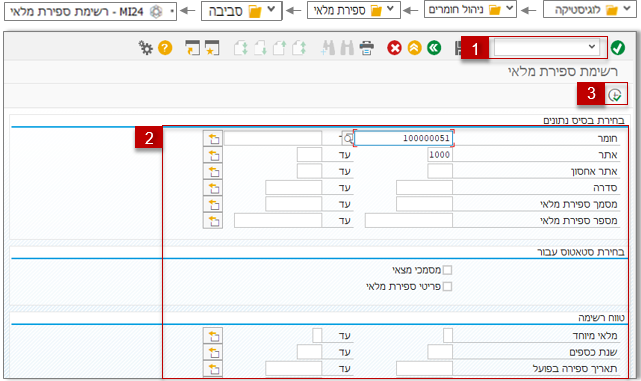Click the אתר input field with 1000
641x381 pixels.
(x=440, y=155)
